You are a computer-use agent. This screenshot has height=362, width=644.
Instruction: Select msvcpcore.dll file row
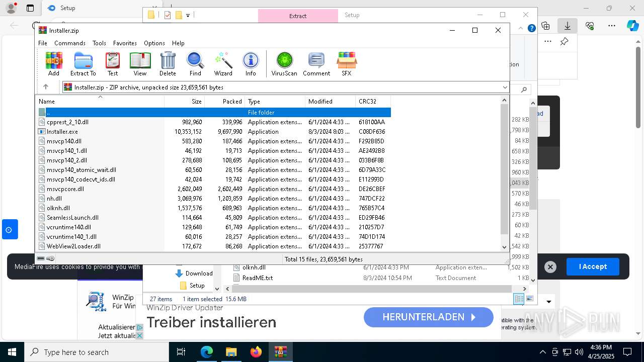tap(213, 189)
